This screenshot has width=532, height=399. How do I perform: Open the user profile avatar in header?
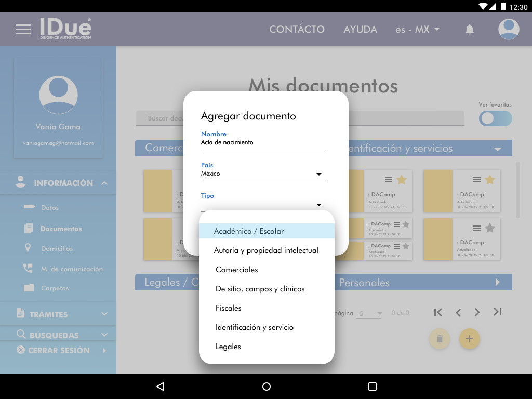(509, 30)
